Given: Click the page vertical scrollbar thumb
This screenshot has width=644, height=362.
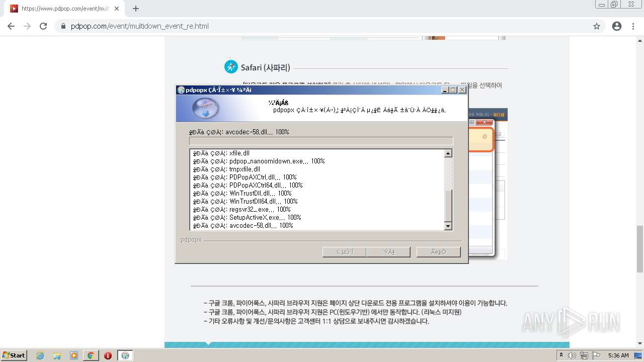Looking at the screenshot, I should pos(640,249).
